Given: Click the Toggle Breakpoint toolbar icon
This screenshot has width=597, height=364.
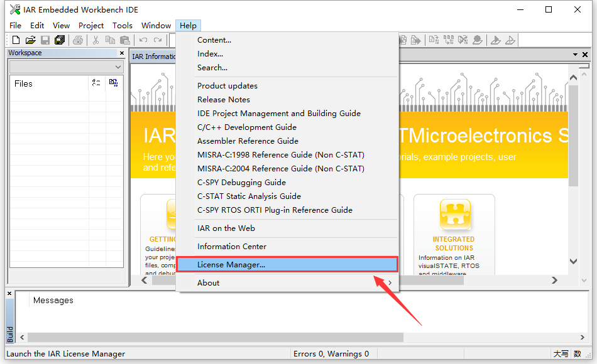Looking at the screenshot, I should (478, 40).
